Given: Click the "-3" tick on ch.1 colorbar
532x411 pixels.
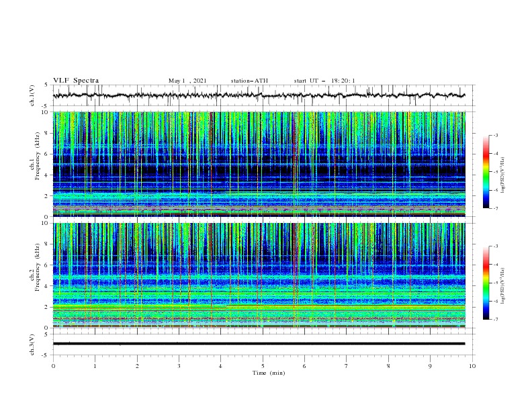Looking at the screenshot, I should coord(495,135).
